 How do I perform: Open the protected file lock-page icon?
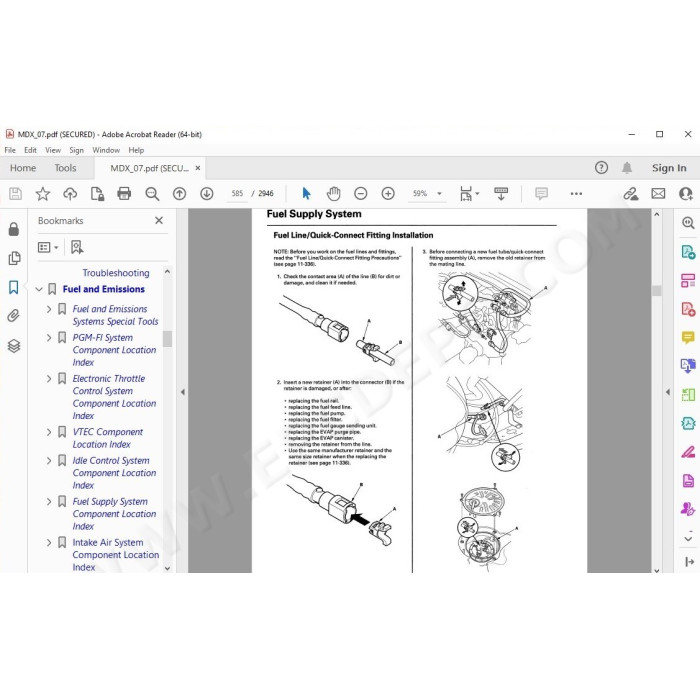[97, 194]
